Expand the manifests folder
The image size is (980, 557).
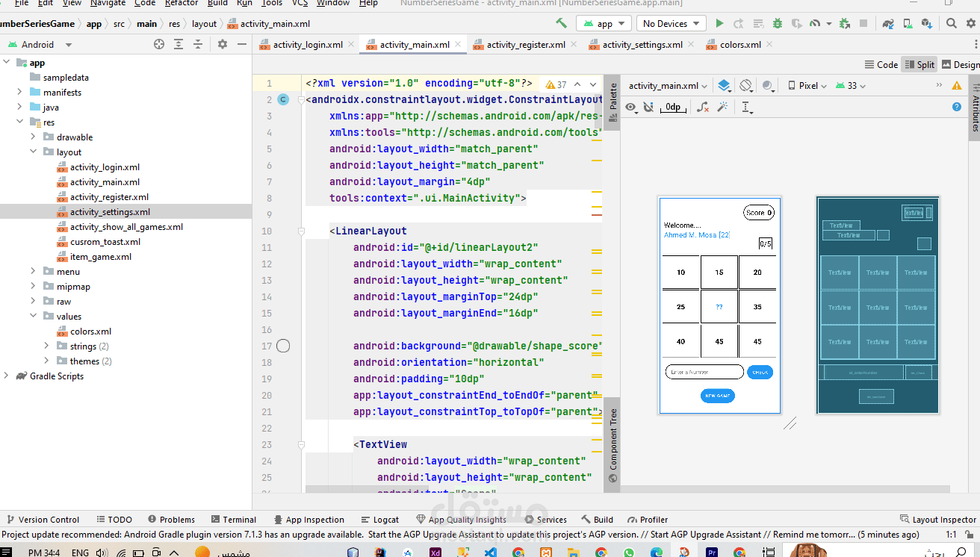click(19, 93)
